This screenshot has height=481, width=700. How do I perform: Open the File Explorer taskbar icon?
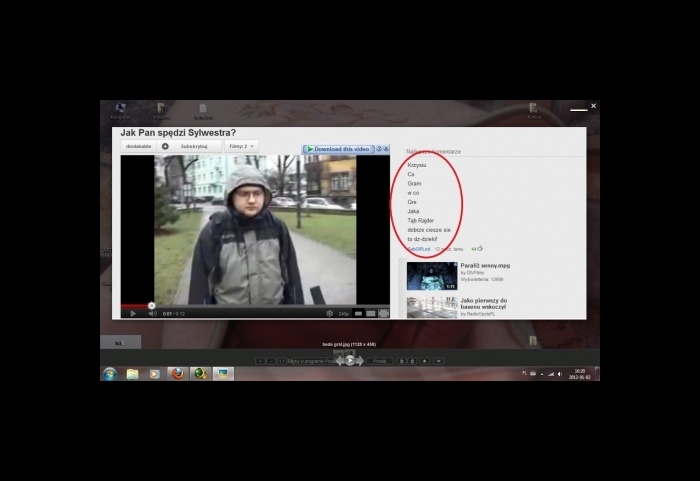132,373
